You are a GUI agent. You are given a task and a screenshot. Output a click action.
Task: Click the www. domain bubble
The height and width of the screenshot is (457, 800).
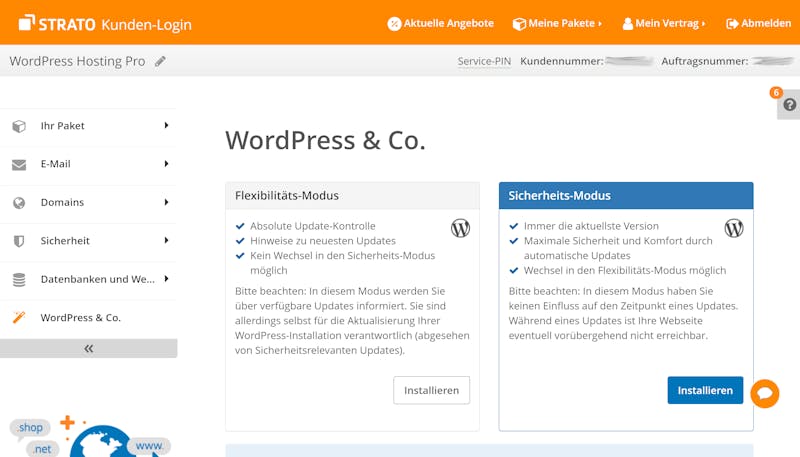pyautogui.click(x=148, y=446)
